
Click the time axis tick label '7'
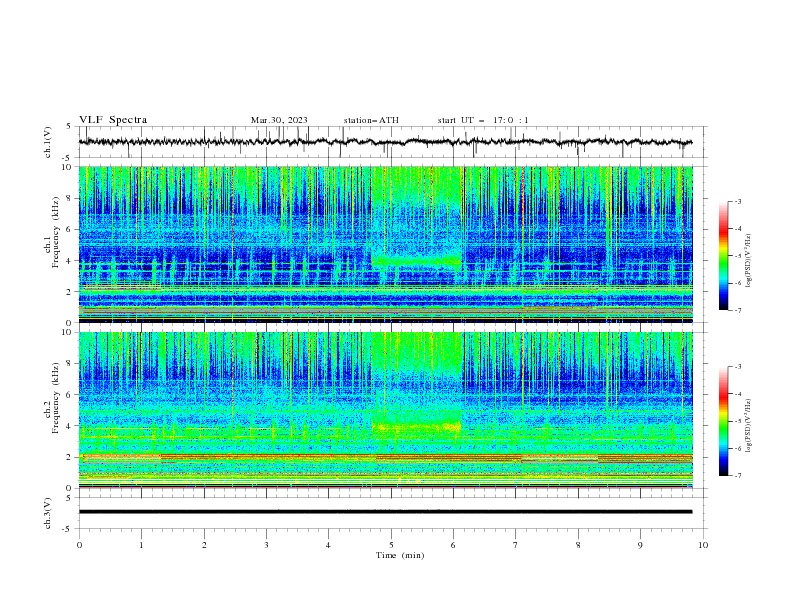pyautogui.click(x=516, y=545)
